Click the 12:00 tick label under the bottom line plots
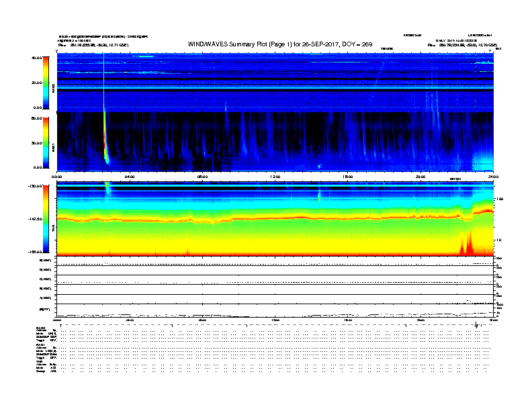Image resolution: width=532 pixels, height=411 pixels. (x=275, y=320)
